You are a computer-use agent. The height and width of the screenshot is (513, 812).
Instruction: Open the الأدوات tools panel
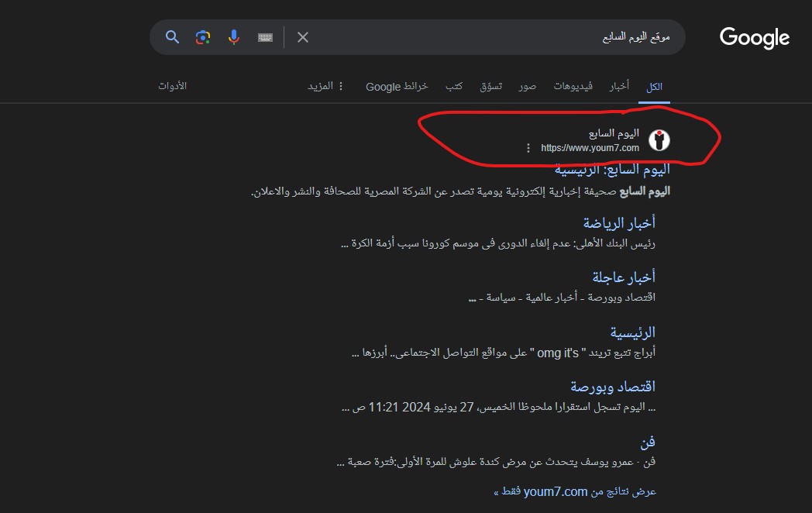tap(172, 86)
